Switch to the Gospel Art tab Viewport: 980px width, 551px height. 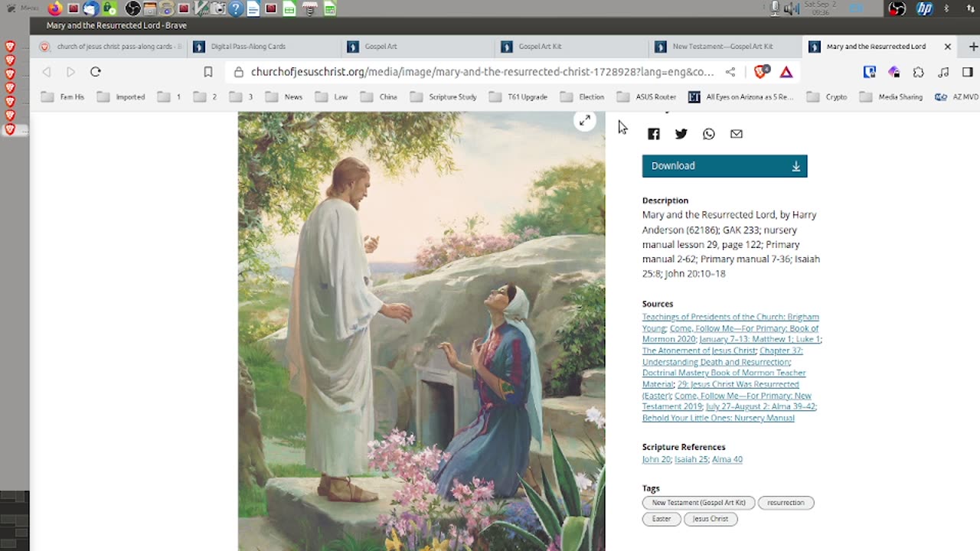coord(419,47)
